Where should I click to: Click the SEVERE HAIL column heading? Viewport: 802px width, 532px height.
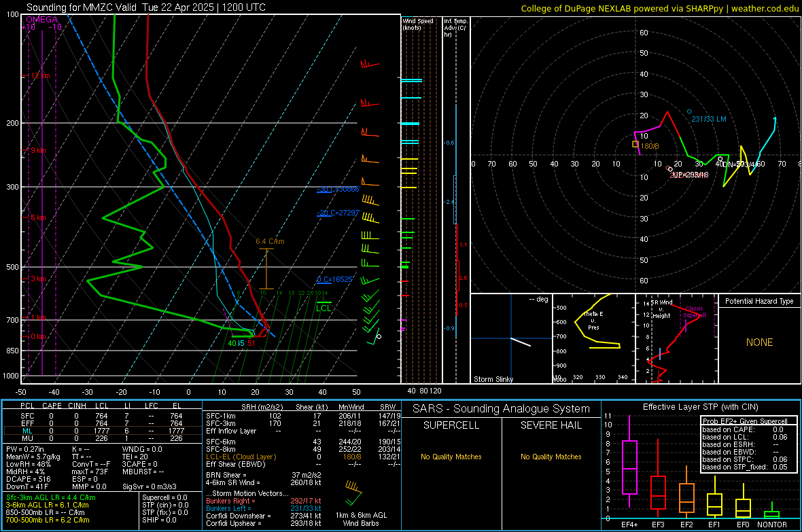pyautogui.click(x=551, y=425)
